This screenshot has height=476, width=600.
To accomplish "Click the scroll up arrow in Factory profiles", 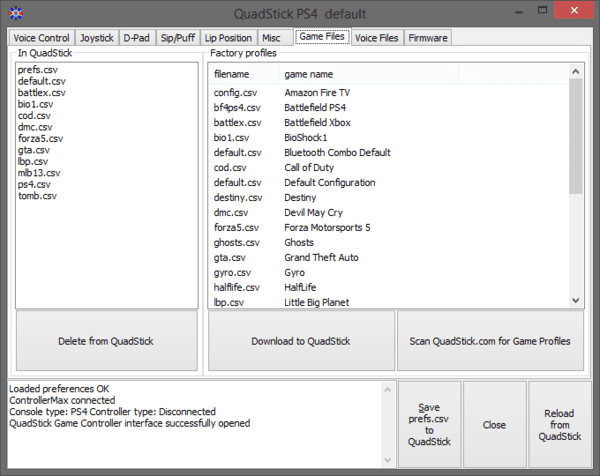I will (575, 71).
